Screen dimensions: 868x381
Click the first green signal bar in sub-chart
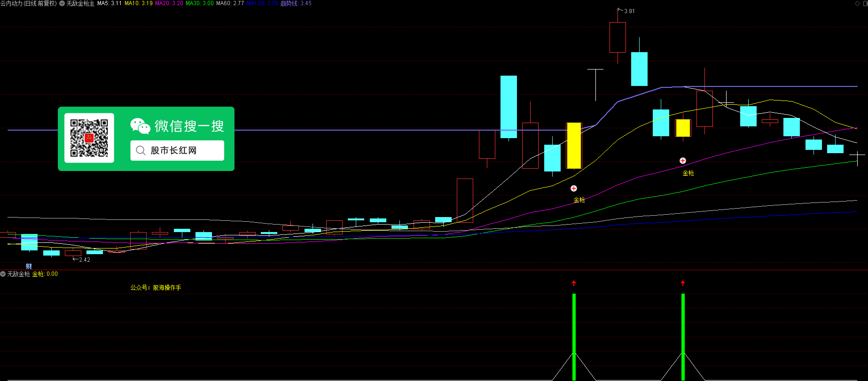(x=574, y=336)
